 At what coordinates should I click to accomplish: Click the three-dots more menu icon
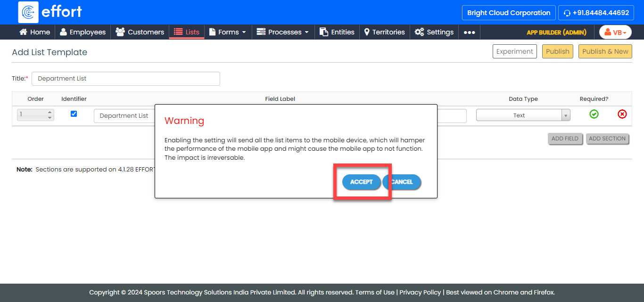(x=469, y=32)
